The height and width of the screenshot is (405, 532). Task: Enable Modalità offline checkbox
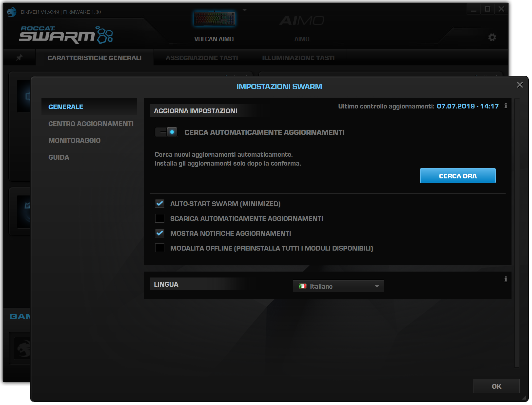[160, 248]
